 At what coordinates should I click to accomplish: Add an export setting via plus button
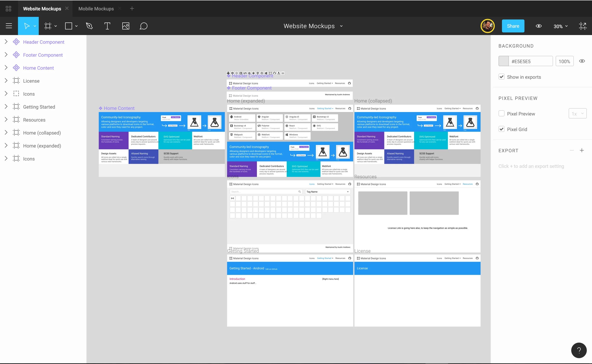(581, 150)
